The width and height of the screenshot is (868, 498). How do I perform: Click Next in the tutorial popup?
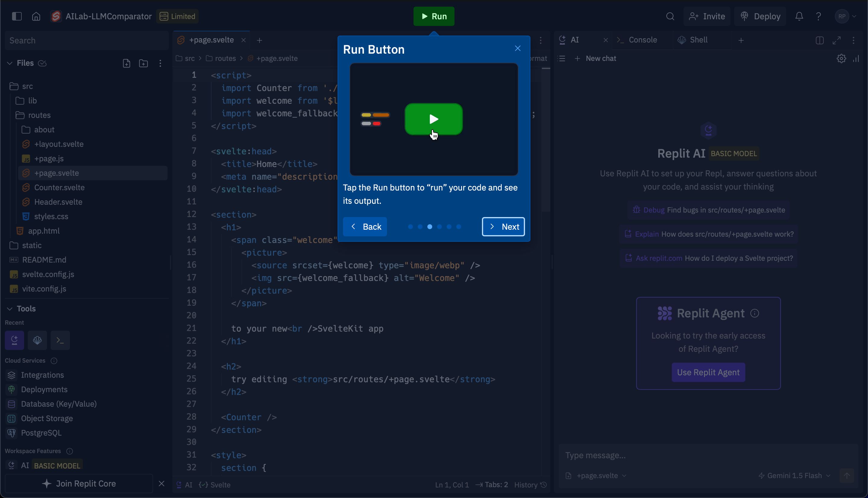click(503, 226)
